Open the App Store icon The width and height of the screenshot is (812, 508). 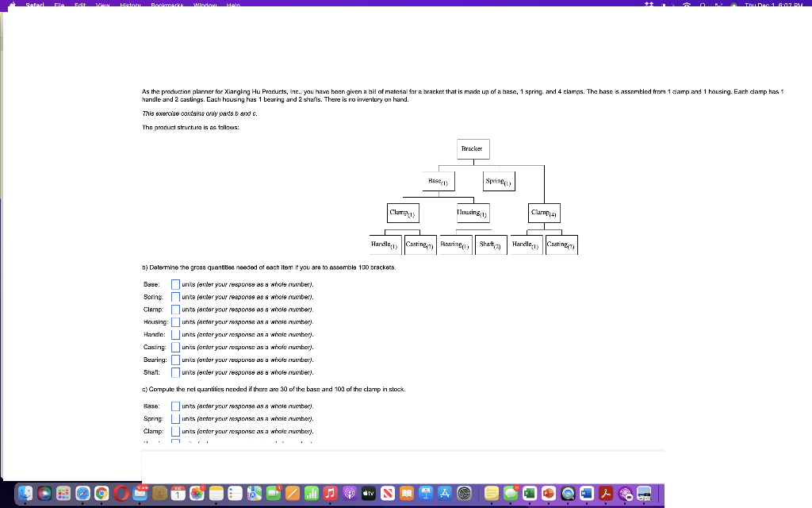click(x=445, y=494)
